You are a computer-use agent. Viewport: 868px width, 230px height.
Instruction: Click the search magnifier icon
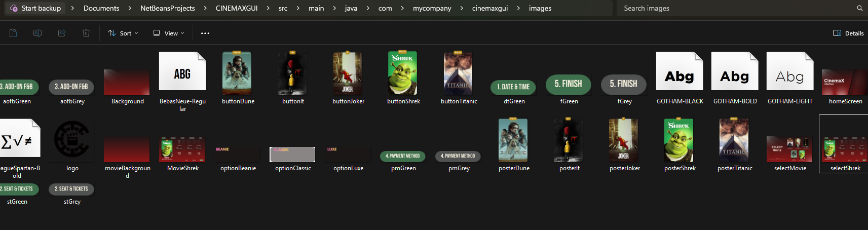click(860, 8)
